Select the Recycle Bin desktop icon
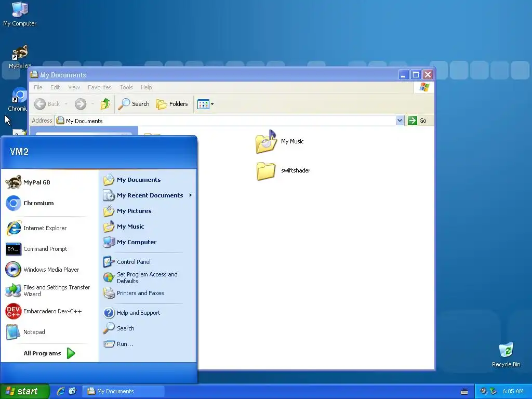This screenshot has width=532, height=399. click(506, 354)
